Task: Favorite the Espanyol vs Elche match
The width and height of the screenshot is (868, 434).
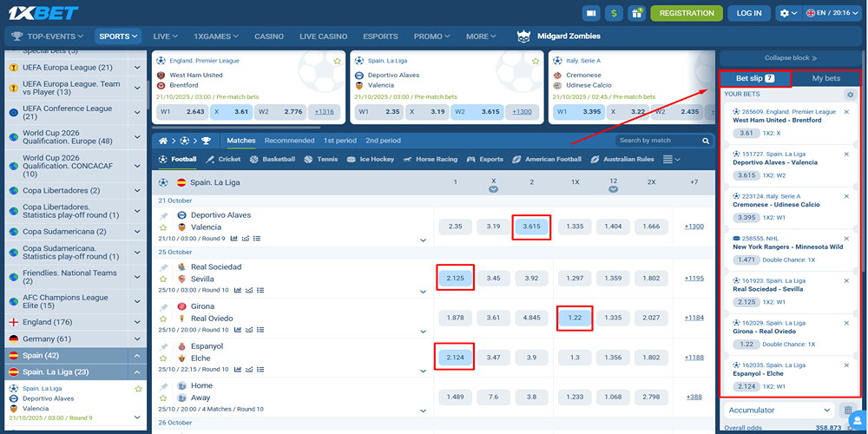Action: pyautogui.click(x=163, y=358)
